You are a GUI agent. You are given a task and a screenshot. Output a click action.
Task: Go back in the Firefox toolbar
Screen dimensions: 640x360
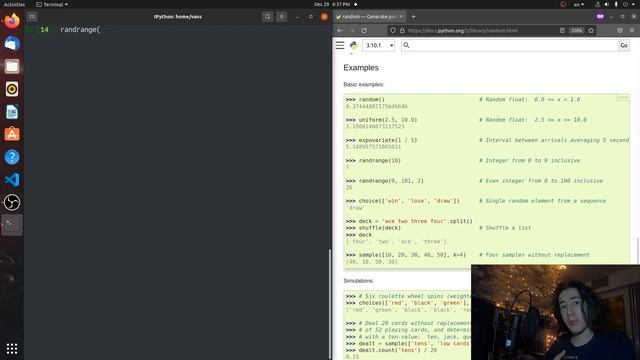(340, 30)
